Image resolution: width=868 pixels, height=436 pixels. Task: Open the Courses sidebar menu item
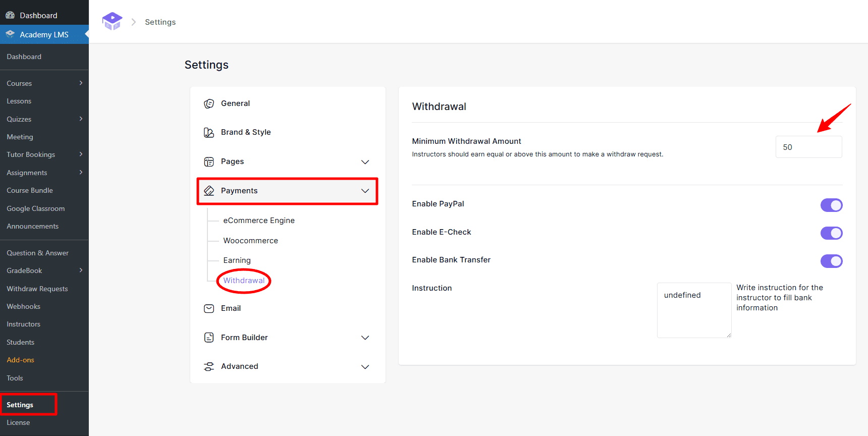[19, 83]
